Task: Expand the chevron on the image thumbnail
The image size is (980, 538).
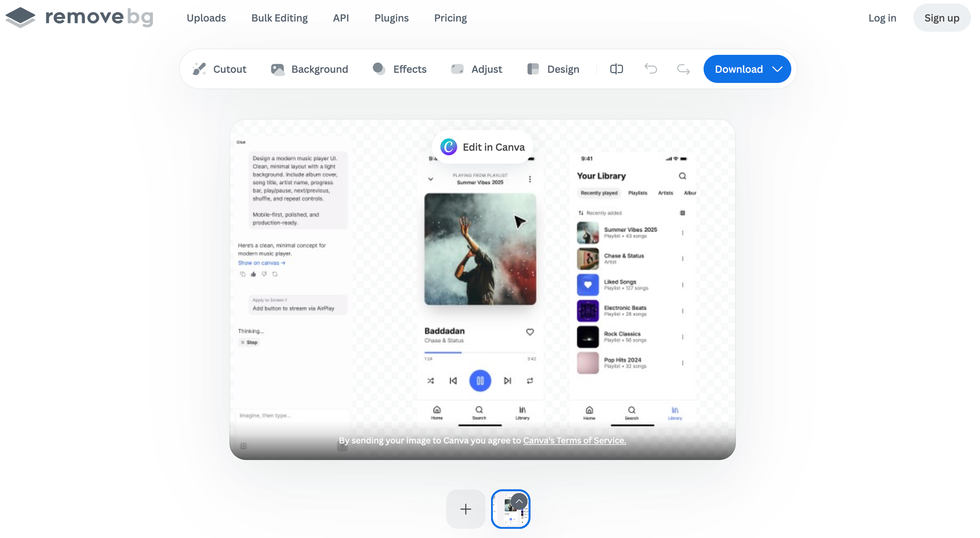Action: point(519,502)
